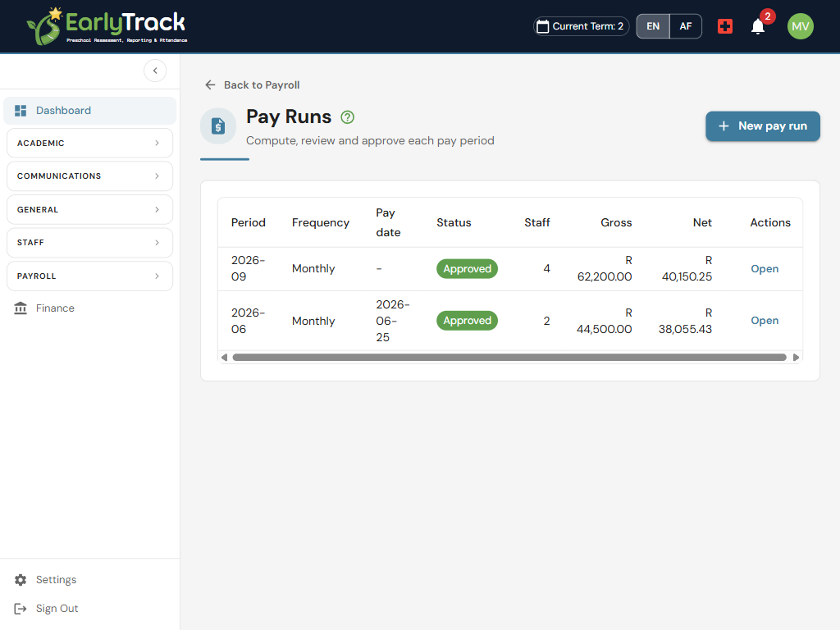840x630 pixels.
Task: Click Back to Payroll link
Action: click(x=253, y=84)
